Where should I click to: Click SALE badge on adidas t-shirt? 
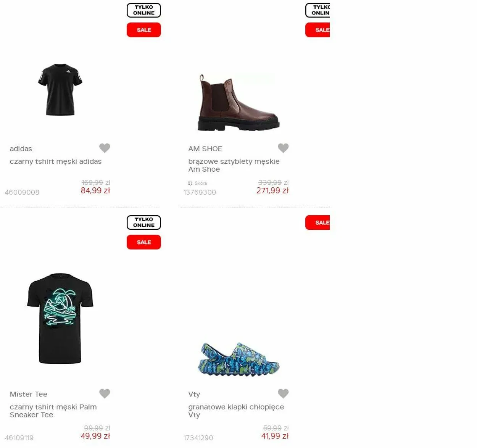coord(144,30)
